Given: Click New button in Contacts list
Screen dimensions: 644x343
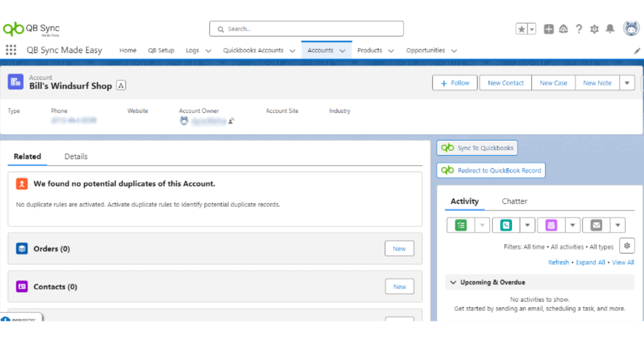Looking at the screenshot, I should click(400, 286).
